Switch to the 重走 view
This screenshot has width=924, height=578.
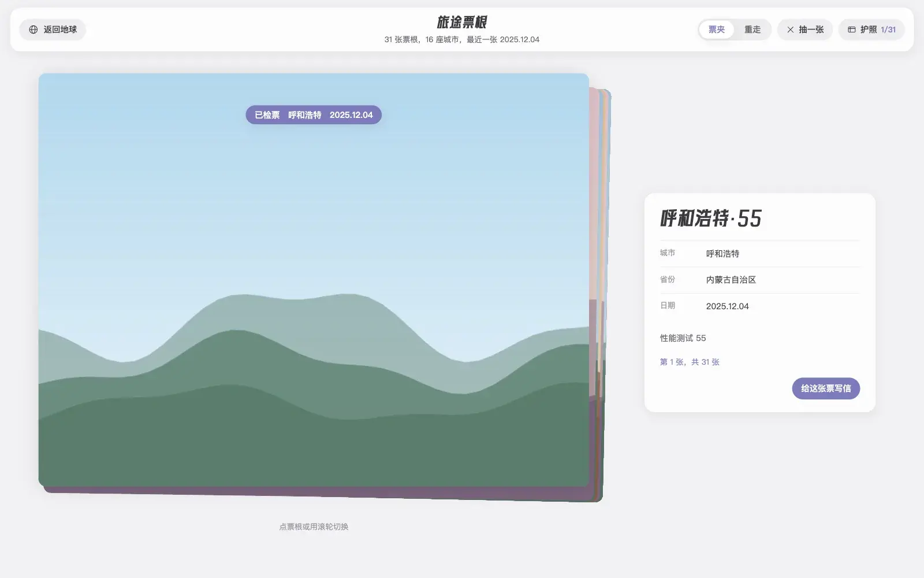[x=752, y=29]
